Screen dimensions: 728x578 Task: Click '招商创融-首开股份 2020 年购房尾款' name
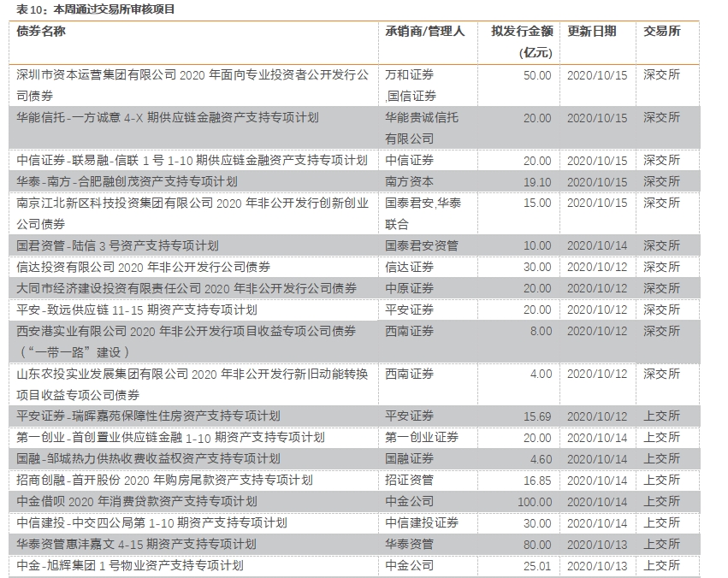point(164,481)
